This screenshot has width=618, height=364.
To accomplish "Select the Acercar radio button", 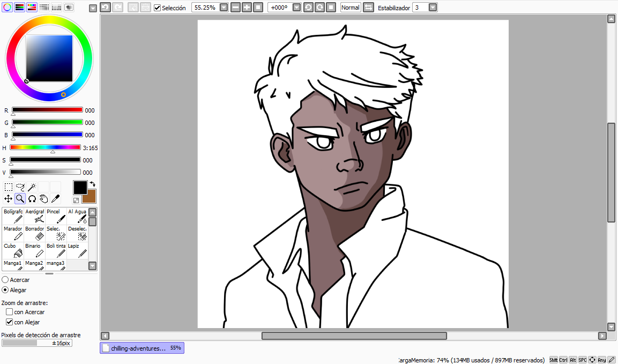I will click(5, 280).
